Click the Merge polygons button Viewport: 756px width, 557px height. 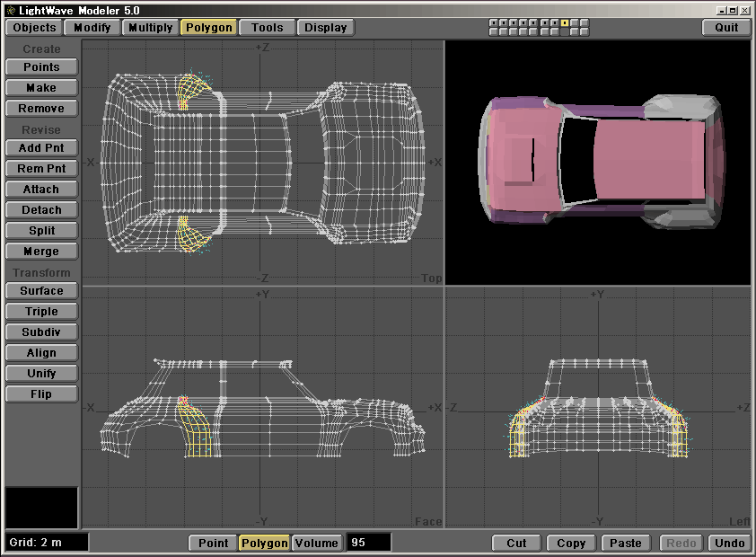[41, 252]
